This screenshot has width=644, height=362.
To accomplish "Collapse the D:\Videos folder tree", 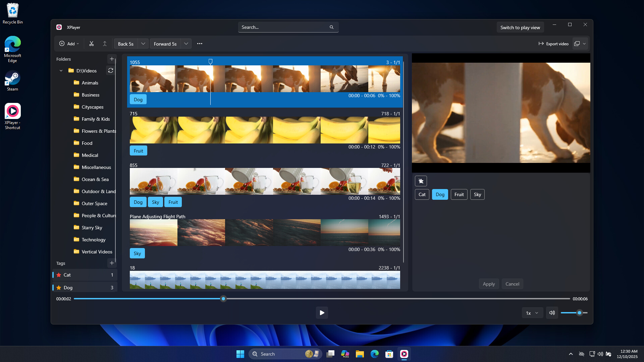I will tap(61, 70).
